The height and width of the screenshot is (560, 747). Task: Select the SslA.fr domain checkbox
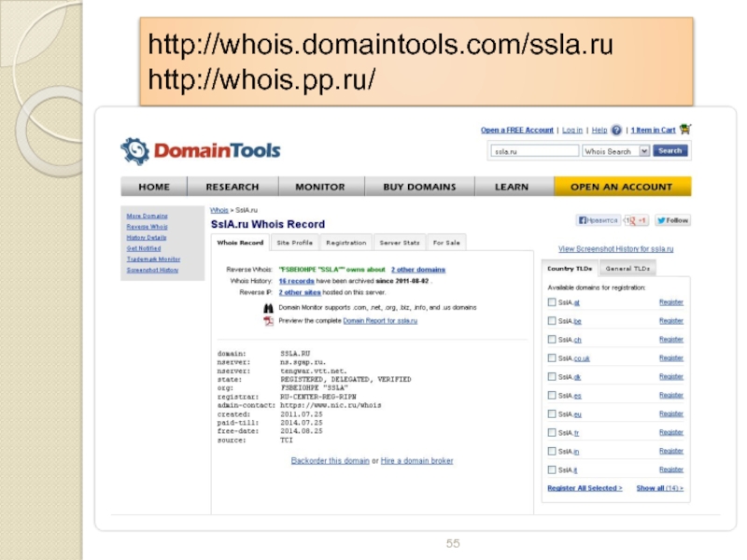[552, 433]
